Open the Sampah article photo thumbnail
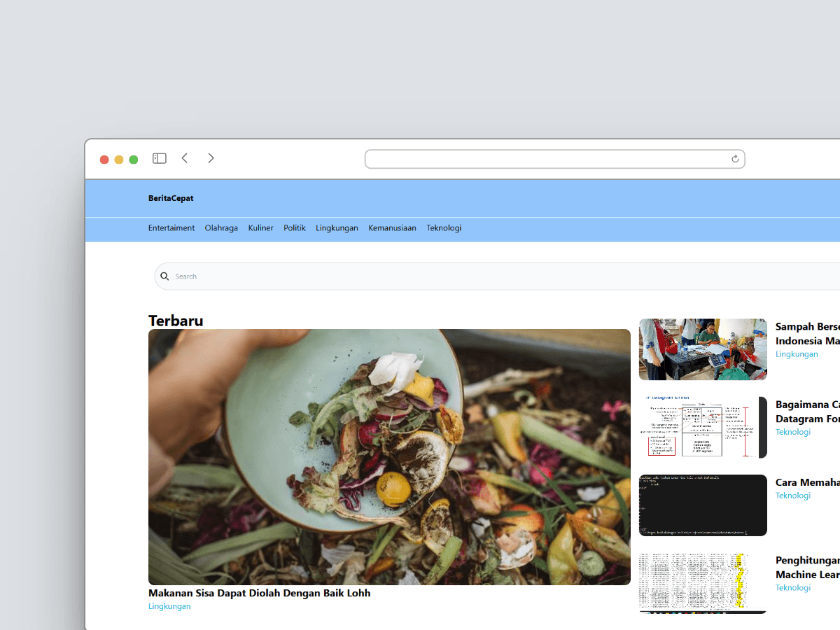Viewport: 840px width, 630px height. click(x=703, y=349)
